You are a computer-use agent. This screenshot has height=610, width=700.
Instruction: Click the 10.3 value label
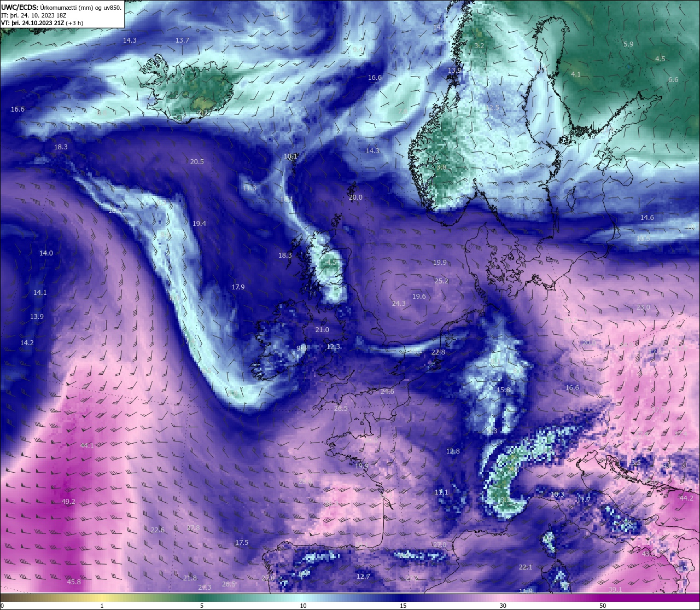557,495
